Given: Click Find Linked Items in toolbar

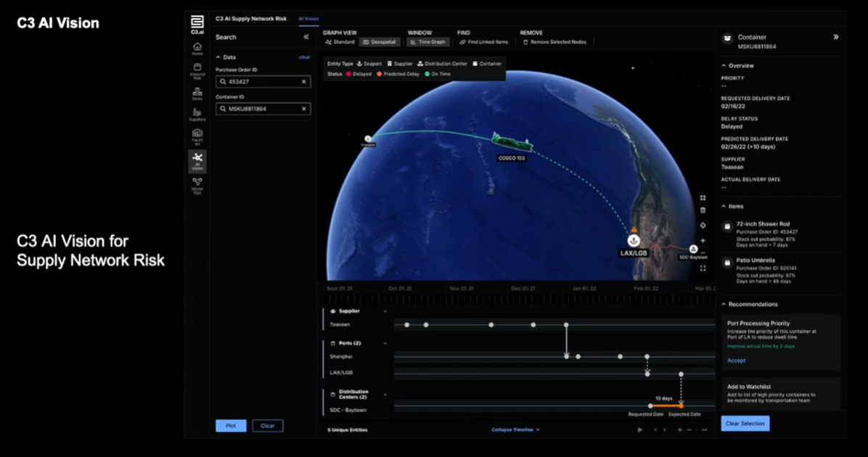Looking at the screenshot, I should pyautogui.click(x=484, y=42).
